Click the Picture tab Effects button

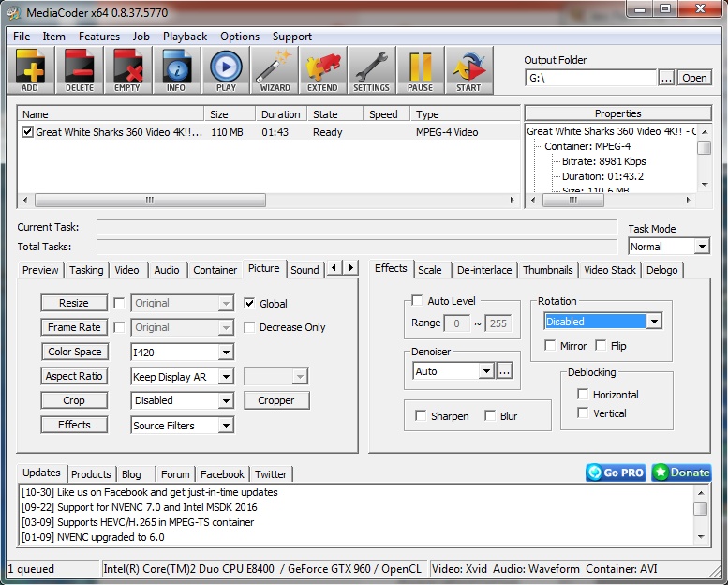[x=74, y=425]
